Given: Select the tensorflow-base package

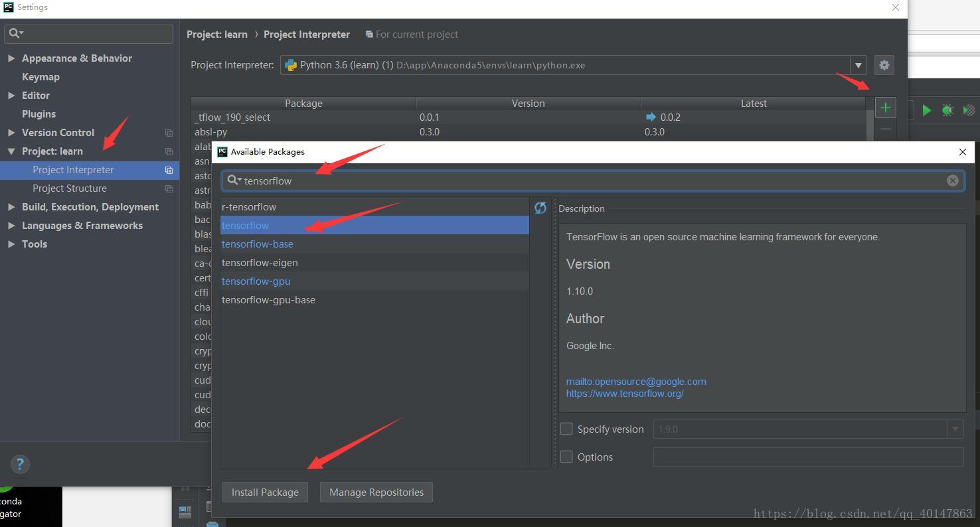Looking at the screenshot, I should [x=374, y=244].
